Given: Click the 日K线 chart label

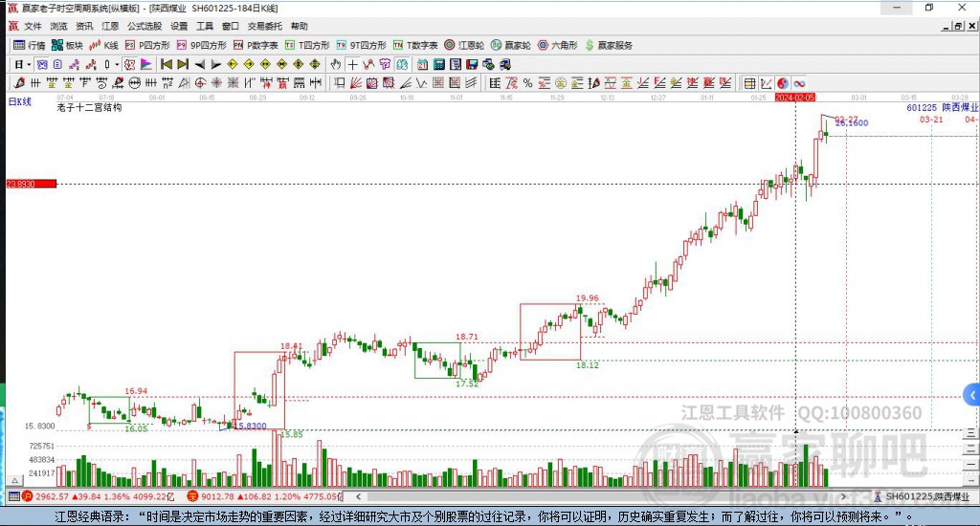Looking at the screenshot, I should click(19, 101).
